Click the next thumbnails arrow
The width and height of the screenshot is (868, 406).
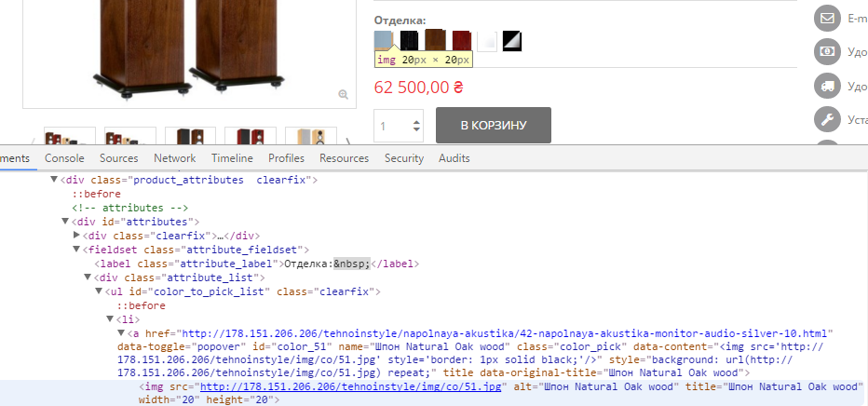pyautogui.click(x=347, y=141)
